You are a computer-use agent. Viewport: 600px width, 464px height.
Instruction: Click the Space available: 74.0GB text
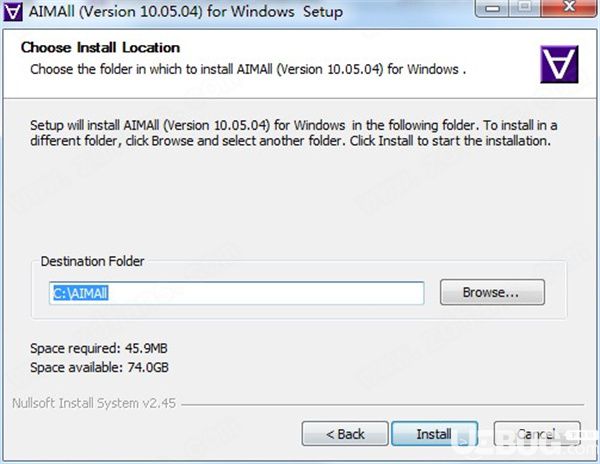99,367
